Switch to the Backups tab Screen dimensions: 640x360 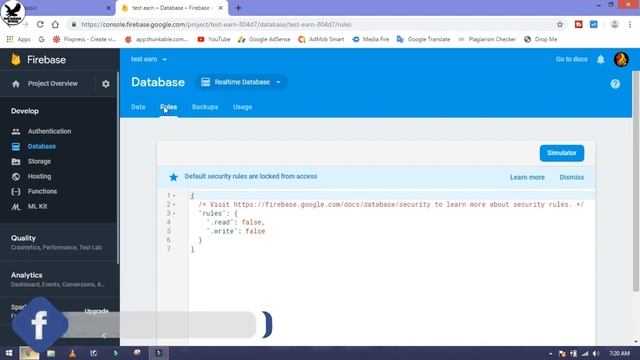[205, 107]
